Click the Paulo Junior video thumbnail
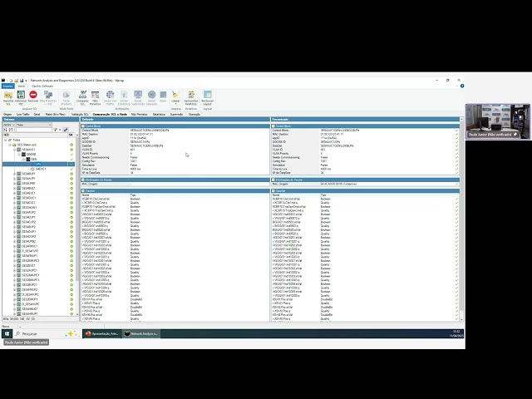 497,121
